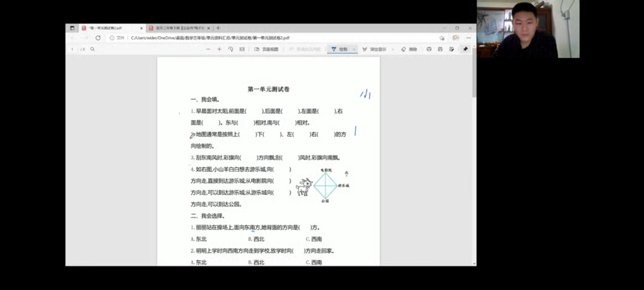Switch to the 第一单元测试卷2.pdf tab

point(112,28)
